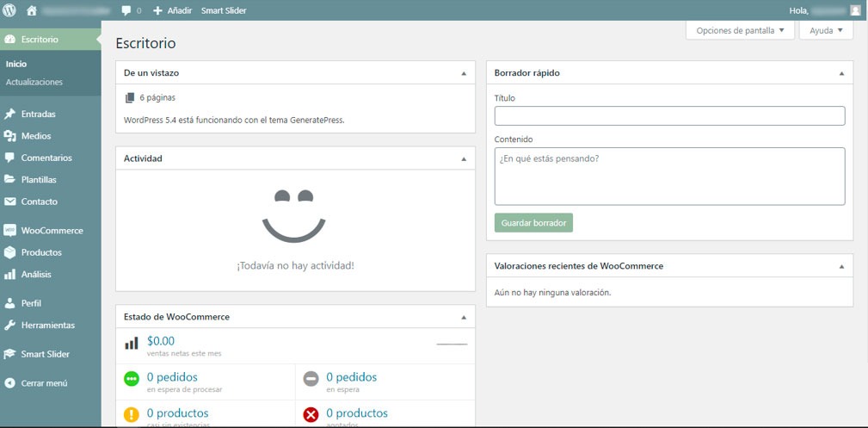This screenshot has height=428, width=868.
Task: Open the WooCommerce menu item
Action: 52,231
